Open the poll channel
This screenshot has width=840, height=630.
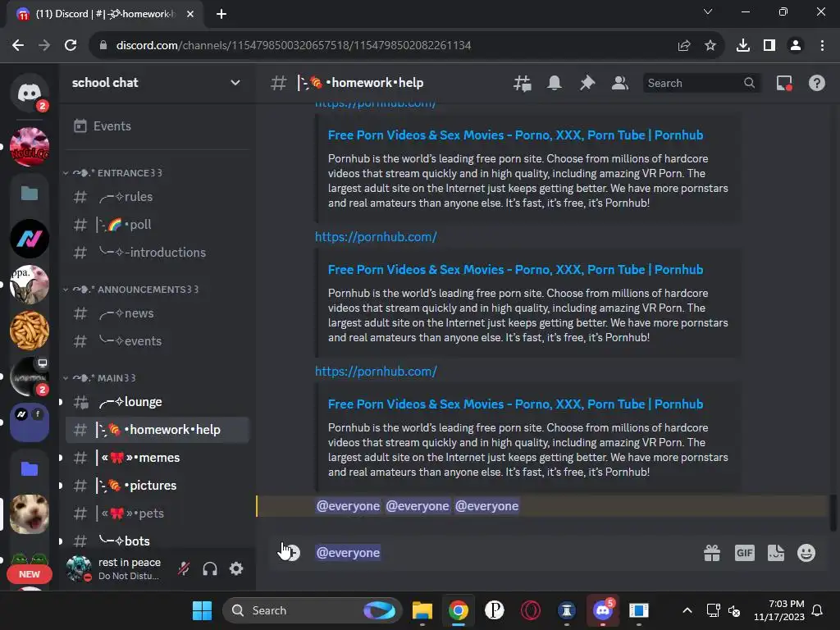click(157, 225)
